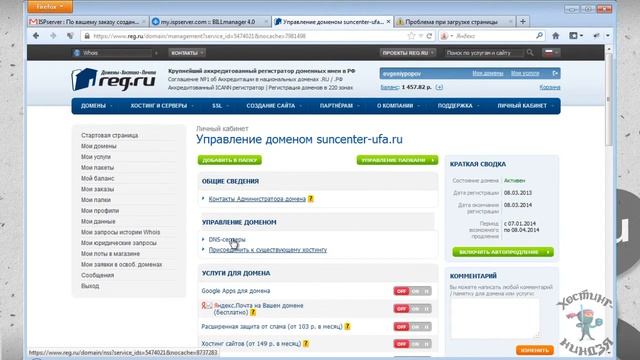Screen dimensions: 640x360
Task: Click help icon next to Яндекс.Почта (бесплатно)
Action: (253, 312)
